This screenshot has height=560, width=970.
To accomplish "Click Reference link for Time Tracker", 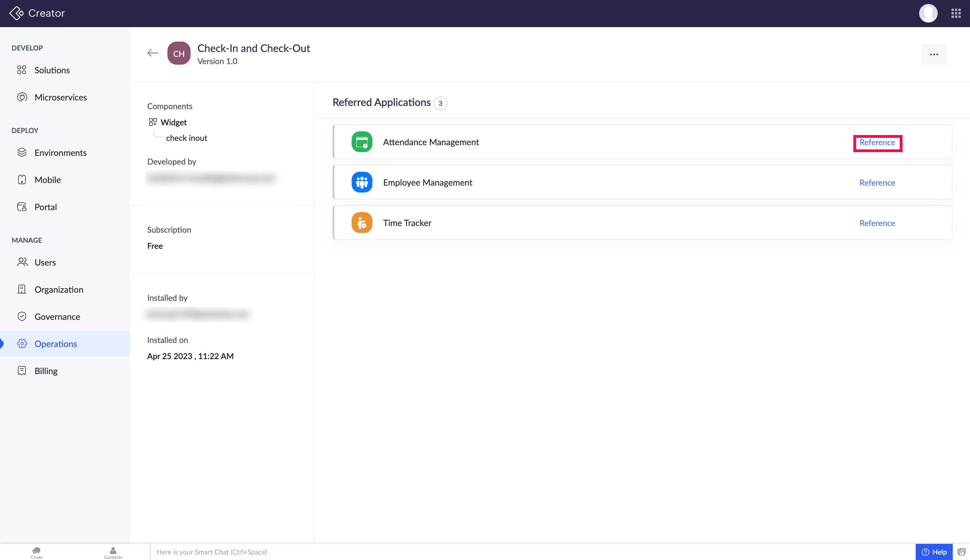I will point(877,223).
